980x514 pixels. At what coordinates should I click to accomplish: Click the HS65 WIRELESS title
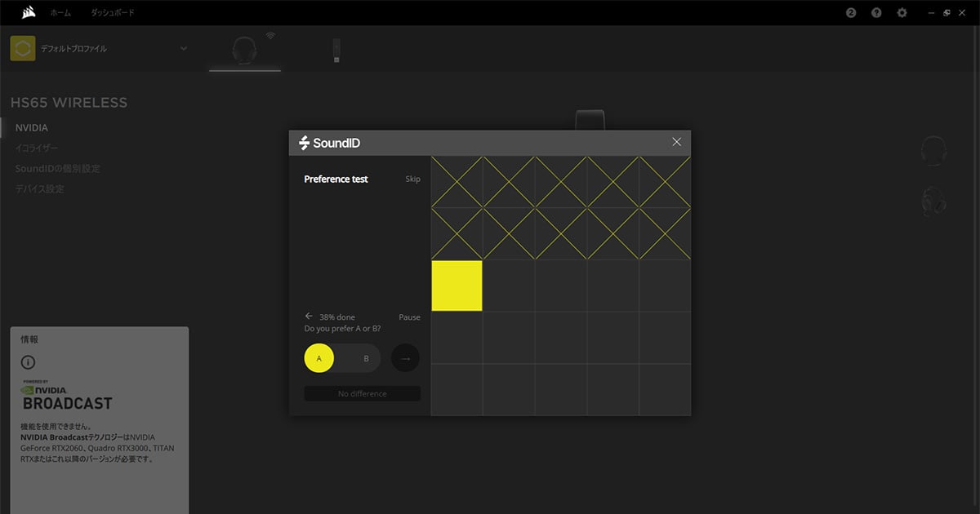click(69, 103)
